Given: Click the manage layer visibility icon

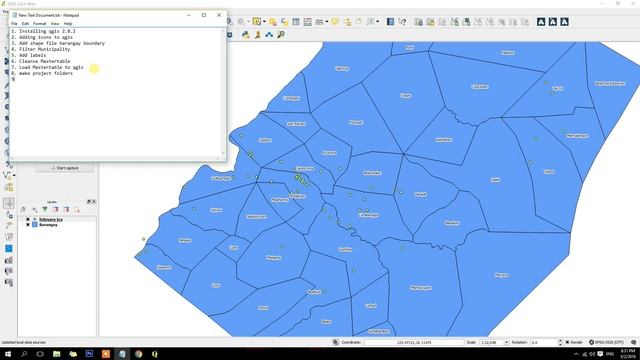Looking at the screenshot, I should coord(34,209).
